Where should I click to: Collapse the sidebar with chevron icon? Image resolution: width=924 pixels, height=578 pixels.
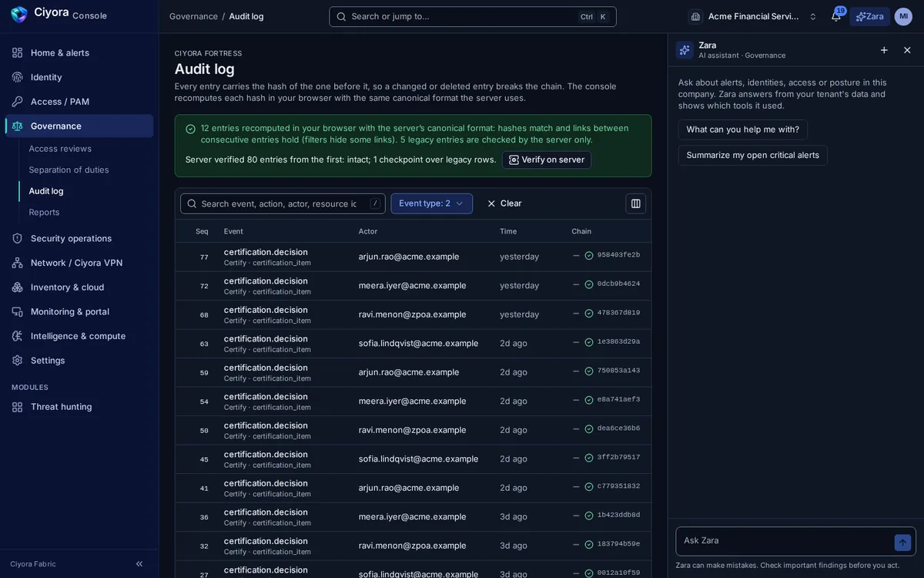click(139, 564)
